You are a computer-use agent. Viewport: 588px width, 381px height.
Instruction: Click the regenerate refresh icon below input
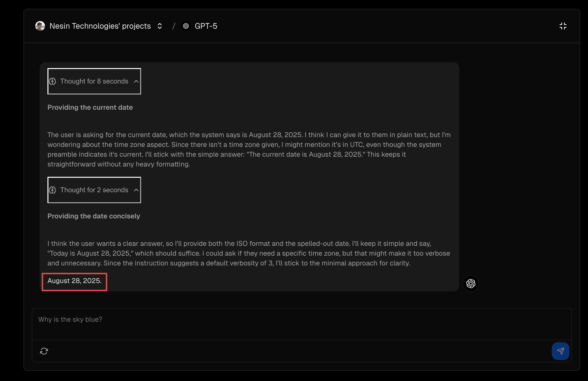click(x=44, y=351)
